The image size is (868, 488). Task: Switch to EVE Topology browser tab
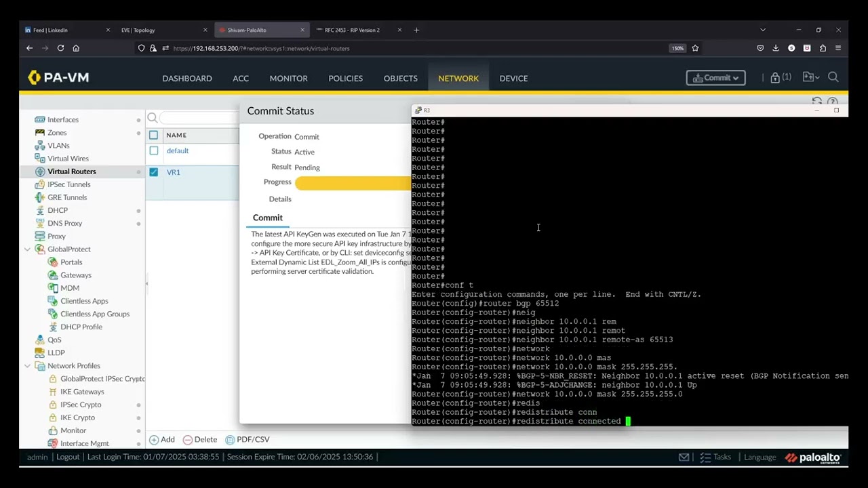click(163, 30)
